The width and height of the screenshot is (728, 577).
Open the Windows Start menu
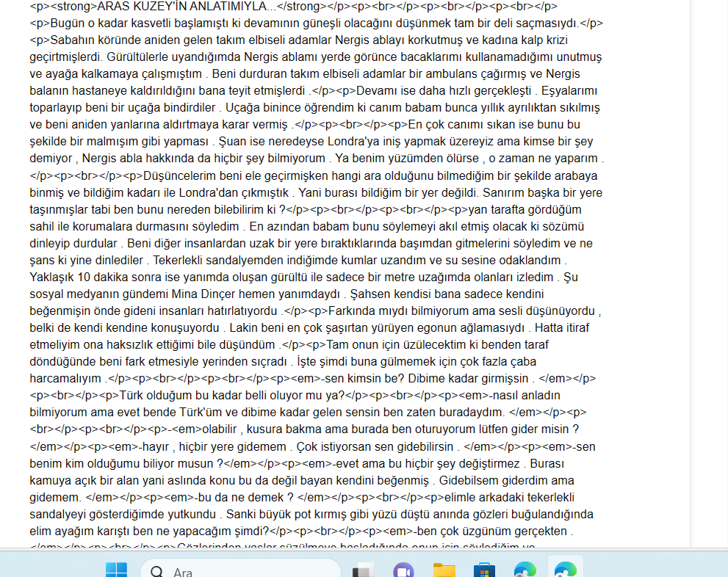pos(116,570)
